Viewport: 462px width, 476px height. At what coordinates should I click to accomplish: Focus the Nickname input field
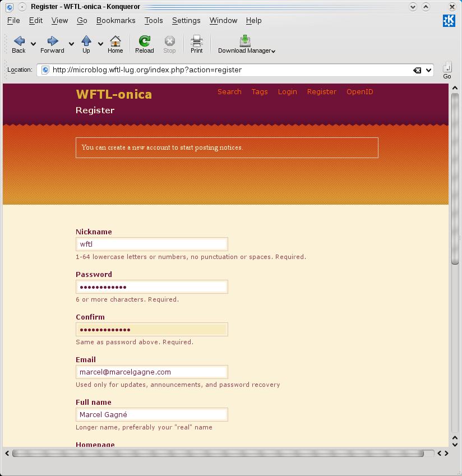click(x=151, y=244)
